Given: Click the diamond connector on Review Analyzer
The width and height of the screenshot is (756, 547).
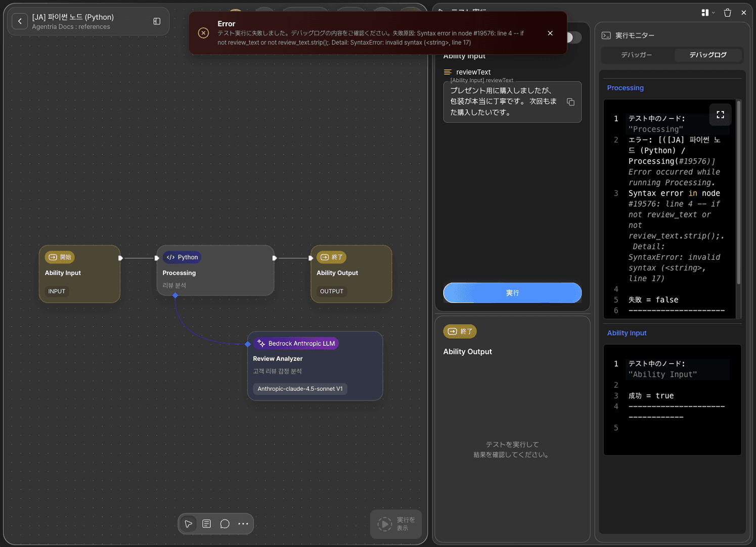Looking at the screenshot, I should 248,344.
